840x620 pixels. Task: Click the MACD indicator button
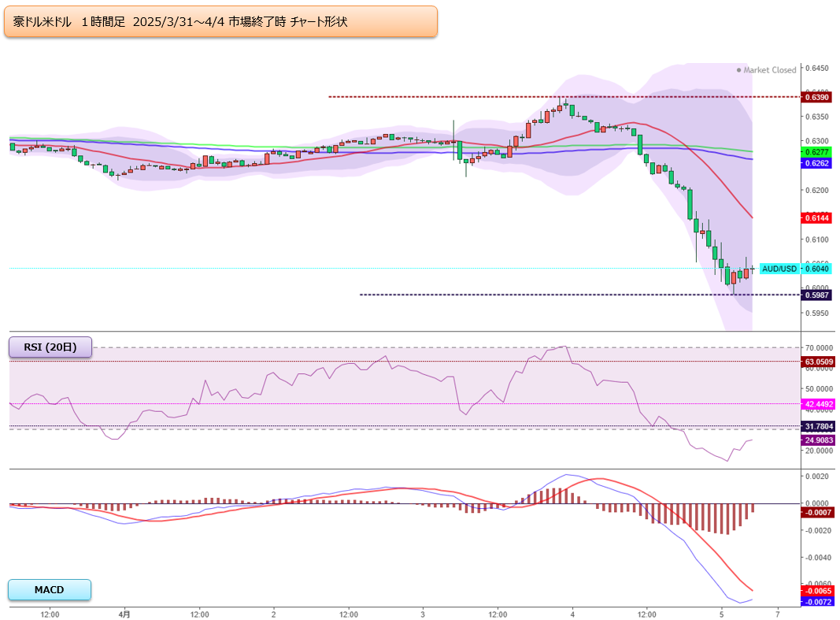(x=50, y=589)
